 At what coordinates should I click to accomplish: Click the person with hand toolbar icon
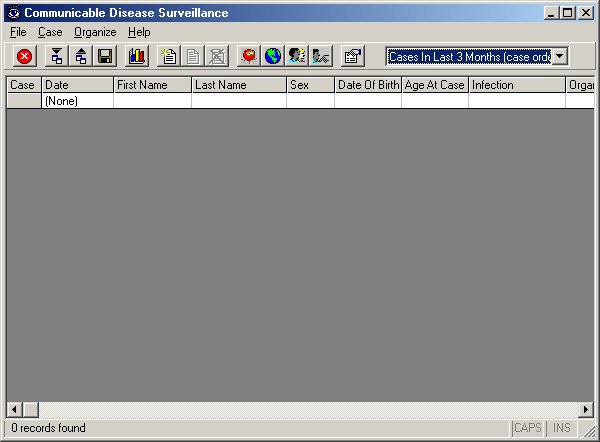pyautogui.click(x=321, y=57)
